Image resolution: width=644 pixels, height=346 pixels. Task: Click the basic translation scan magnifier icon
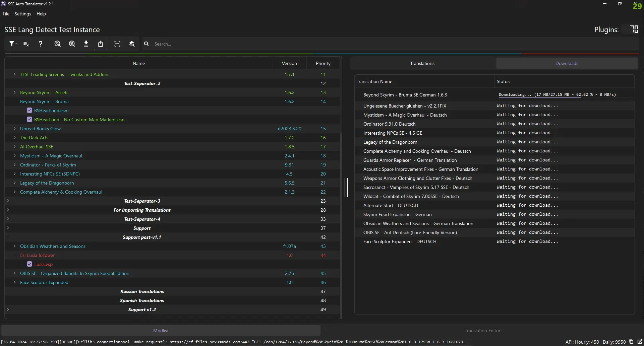[58, 44]
